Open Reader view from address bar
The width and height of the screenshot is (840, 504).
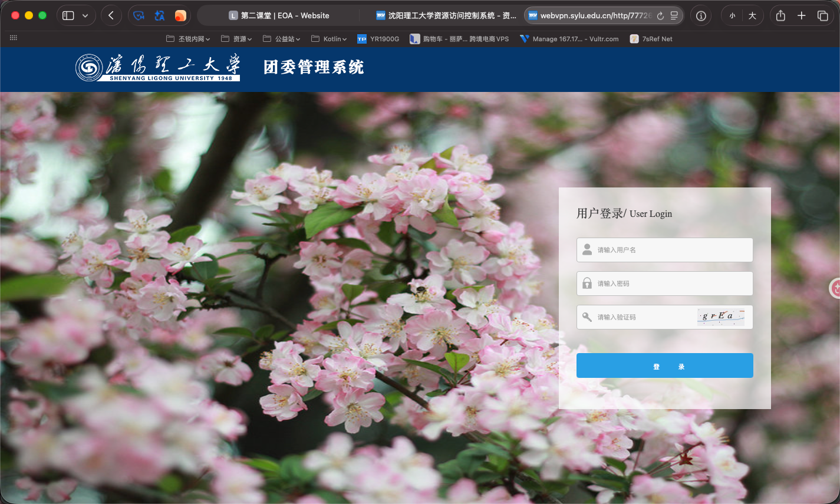(674, 16)
